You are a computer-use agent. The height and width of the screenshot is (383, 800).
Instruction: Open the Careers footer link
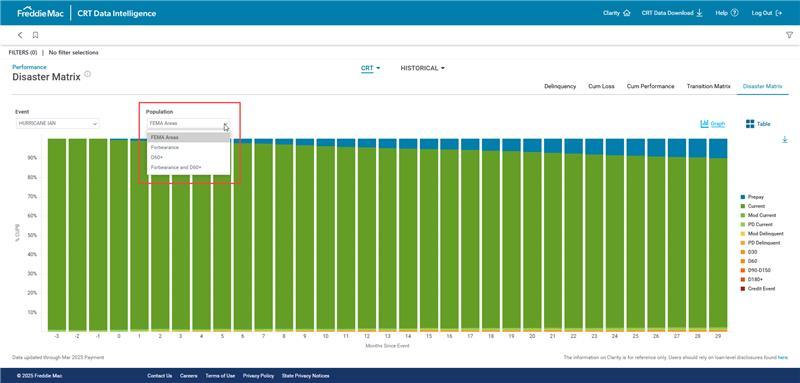click(189, 376)
